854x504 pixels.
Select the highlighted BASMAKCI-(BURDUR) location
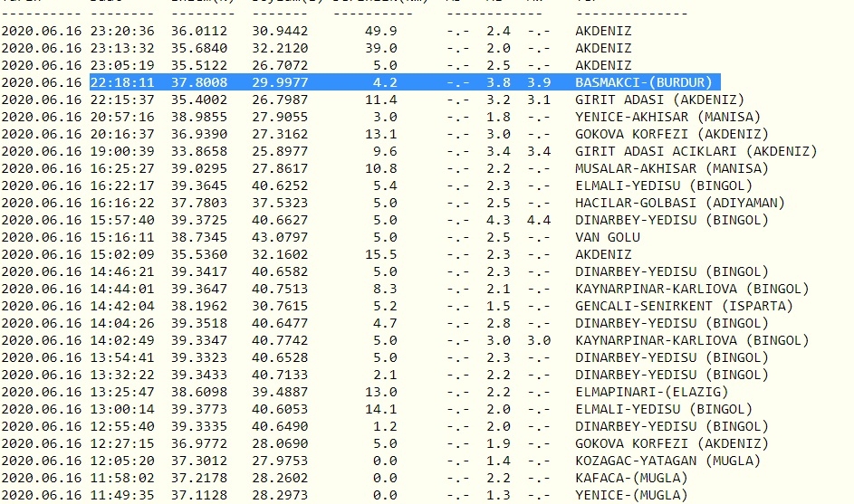(x=643, y=82)
